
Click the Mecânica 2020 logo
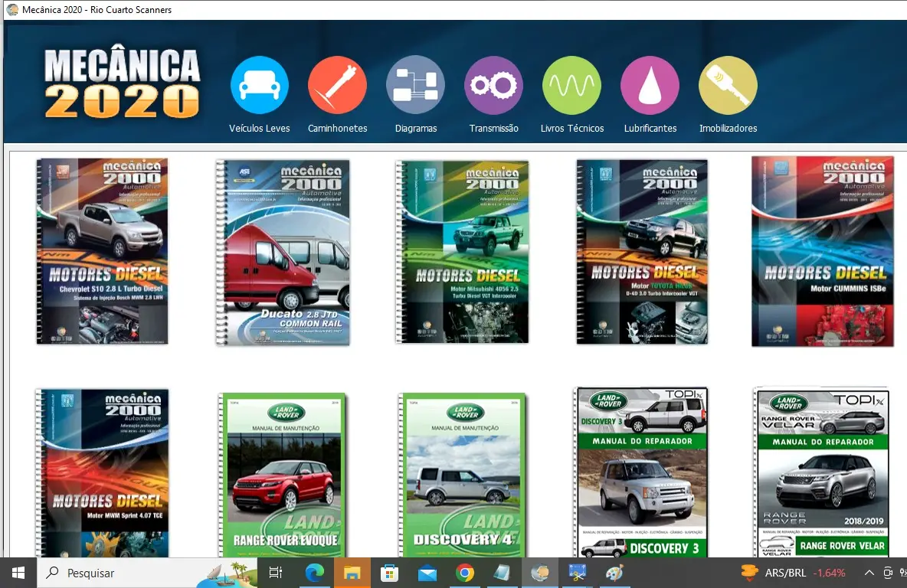(123, 83)
